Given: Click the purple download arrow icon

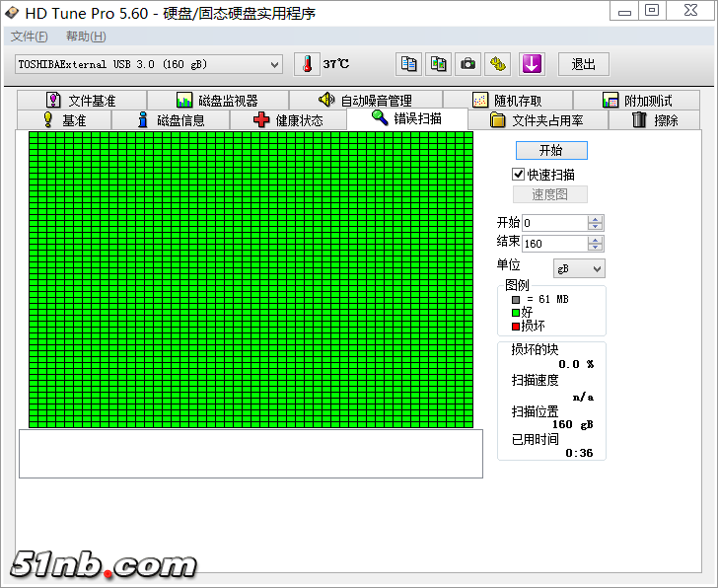Looking at the screenshot, I should [532, 64].
